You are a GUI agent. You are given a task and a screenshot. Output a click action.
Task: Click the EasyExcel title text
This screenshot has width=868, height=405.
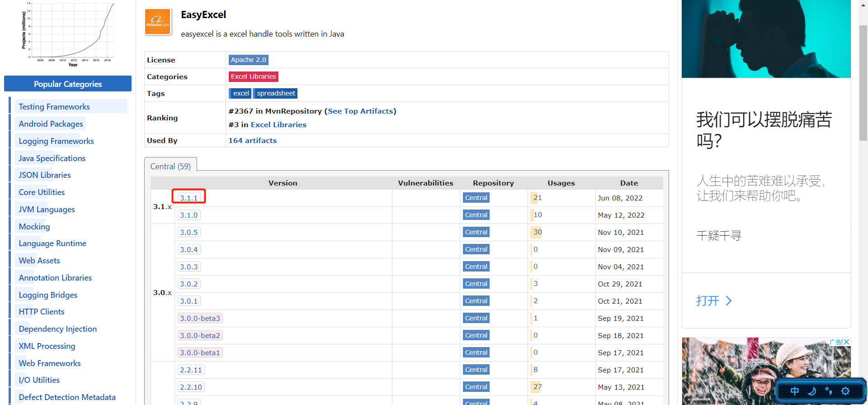pos(203,14)
